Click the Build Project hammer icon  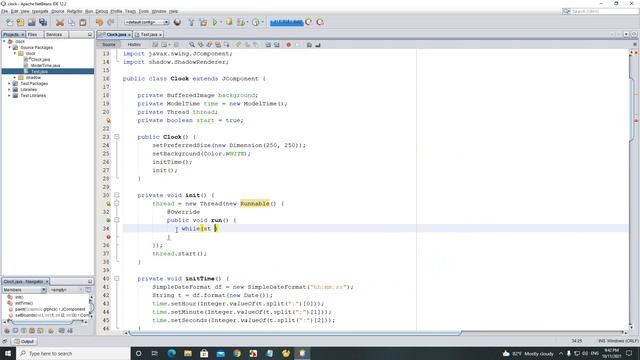(191, 22)
